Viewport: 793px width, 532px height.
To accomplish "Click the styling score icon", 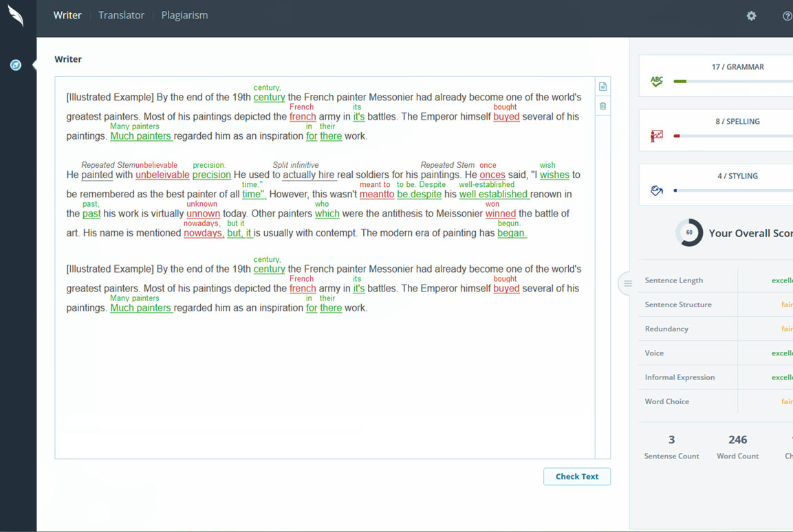I will (656, 190).
